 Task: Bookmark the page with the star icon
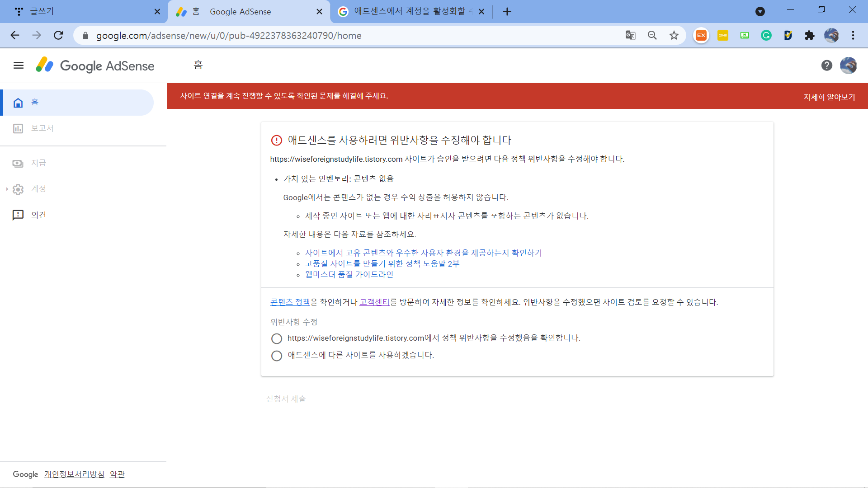(674, 36)
